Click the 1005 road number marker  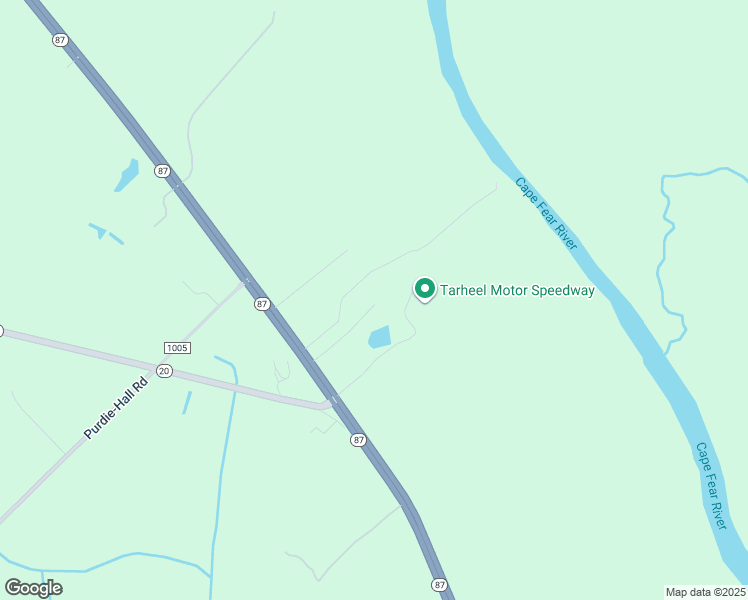click(177, 348)
